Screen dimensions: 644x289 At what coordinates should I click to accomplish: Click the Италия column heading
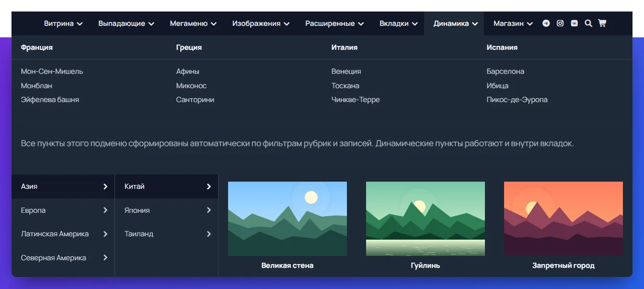click(x=345, y=47)
